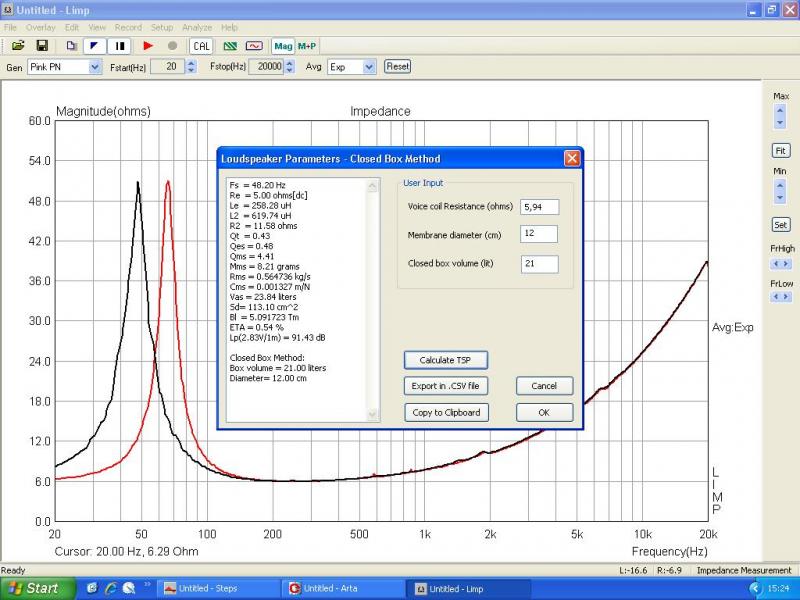Click the open file folder icon
This screenshot has width=800, height=600.
coord(18,46)
